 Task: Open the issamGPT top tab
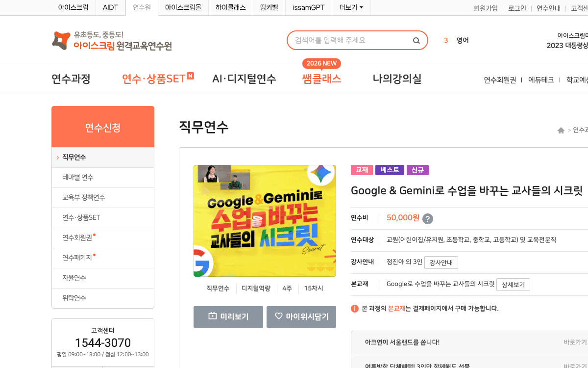[308, 7]
